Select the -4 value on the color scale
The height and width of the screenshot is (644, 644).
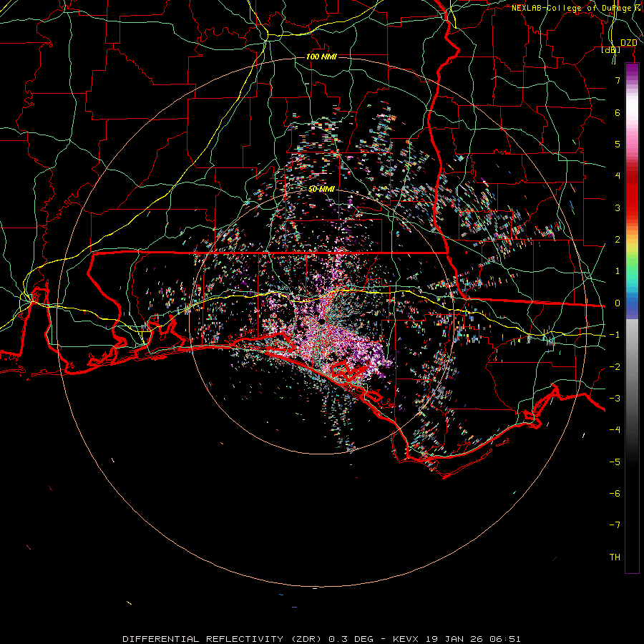coord(615,430)
